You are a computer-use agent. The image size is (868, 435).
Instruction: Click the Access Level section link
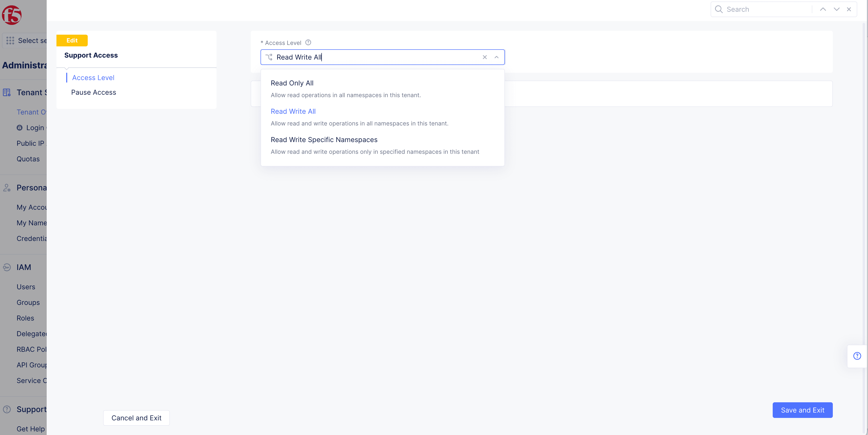point(93,77)
